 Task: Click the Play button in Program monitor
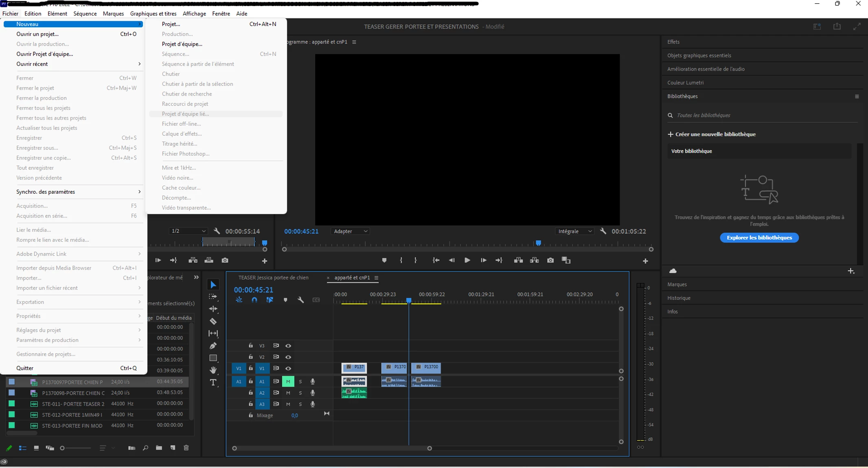467,260
